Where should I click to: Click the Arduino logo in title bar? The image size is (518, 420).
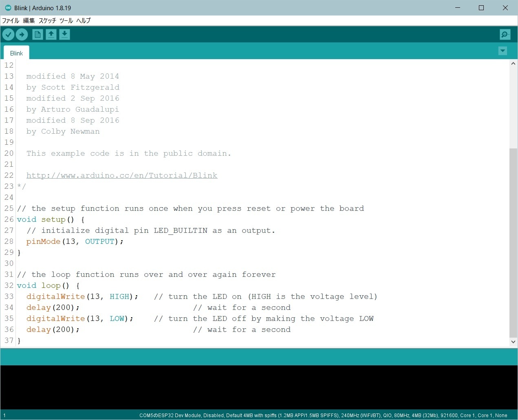8,8
